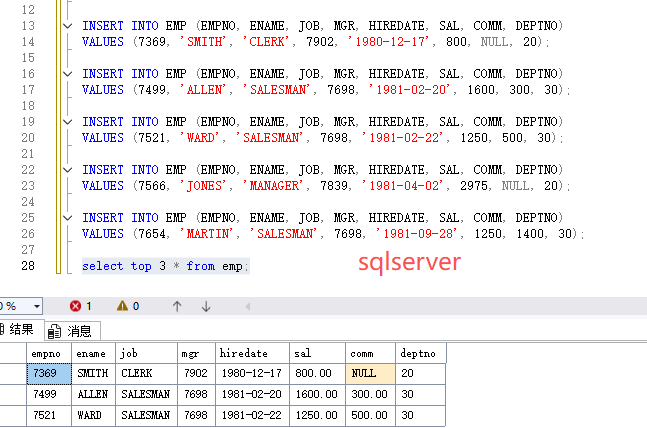Click the 'SMITH' string in line 14

pyautogui.click(x=203, y=42)
